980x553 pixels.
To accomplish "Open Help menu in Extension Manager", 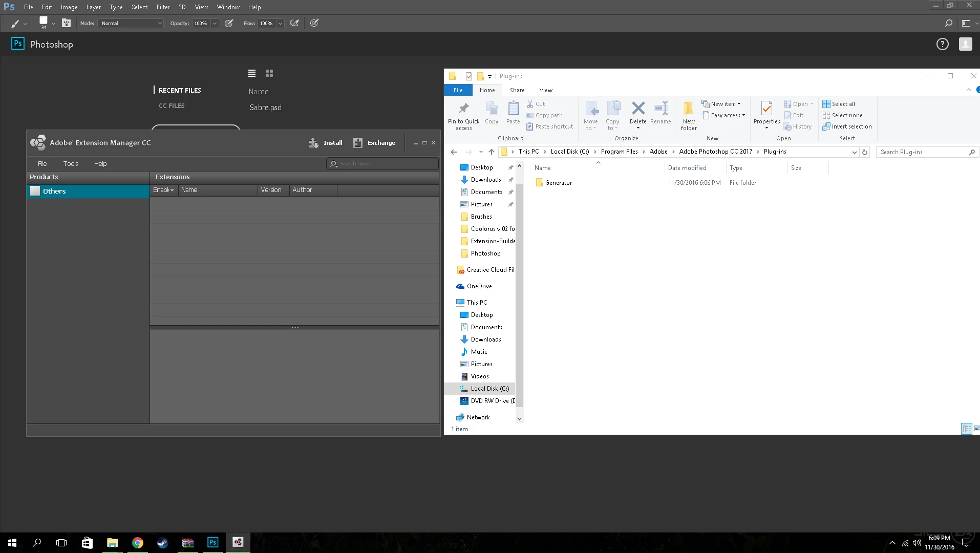I will (100, 164).
